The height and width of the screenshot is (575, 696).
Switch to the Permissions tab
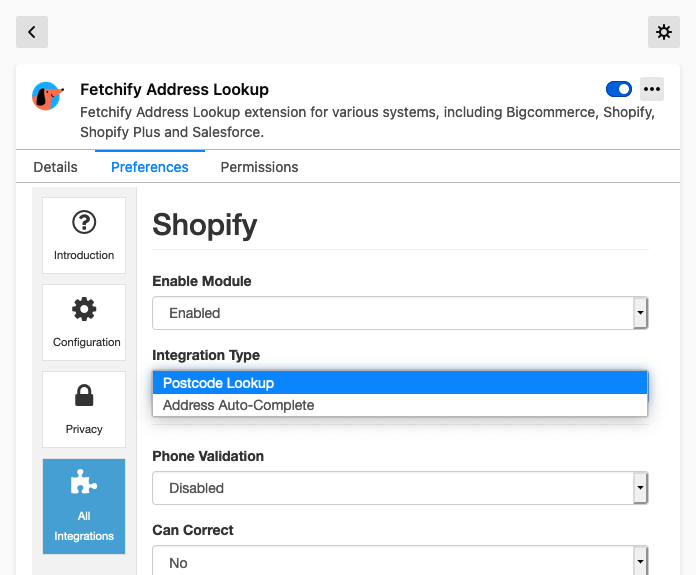click(x=259, y=167)
